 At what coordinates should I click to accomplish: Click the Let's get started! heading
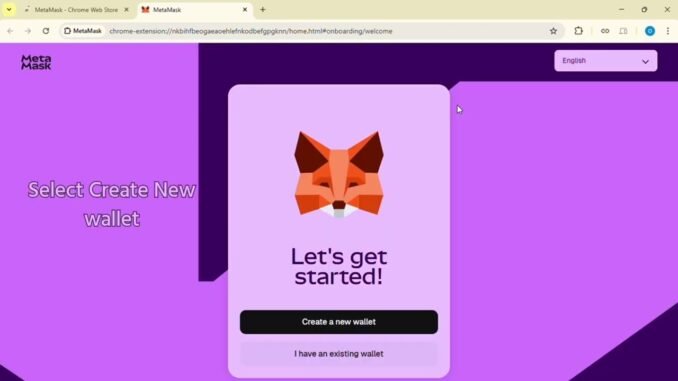pyautogui.click(x=339, y=266)
